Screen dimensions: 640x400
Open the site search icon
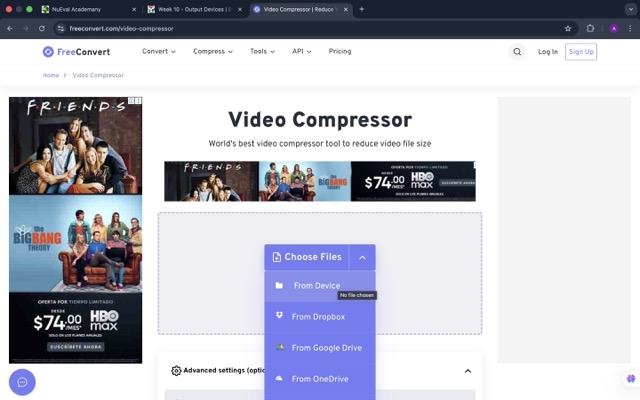[x=517, y=52]
